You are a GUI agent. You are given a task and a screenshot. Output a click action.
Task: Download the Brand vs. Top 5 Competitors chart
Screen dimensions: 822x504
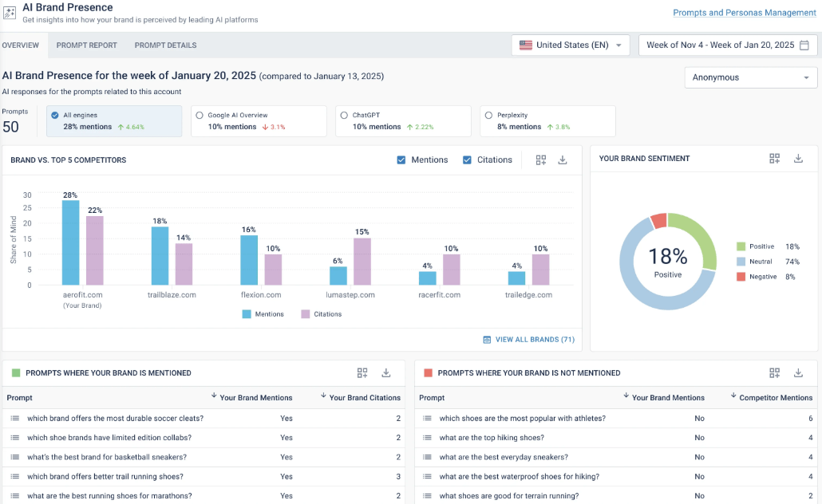point(563,159)
